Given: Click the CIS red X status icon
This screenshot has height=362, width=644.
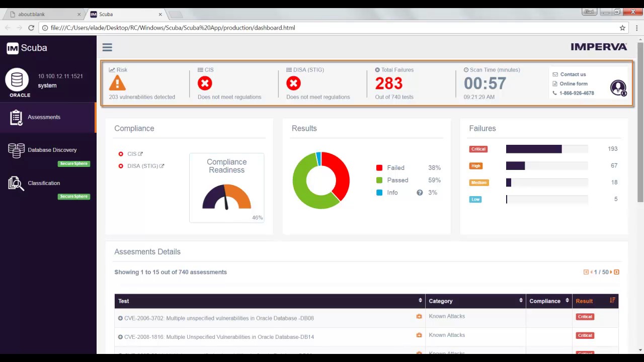Looking at the screenshot, I should [x=205, y=83].
